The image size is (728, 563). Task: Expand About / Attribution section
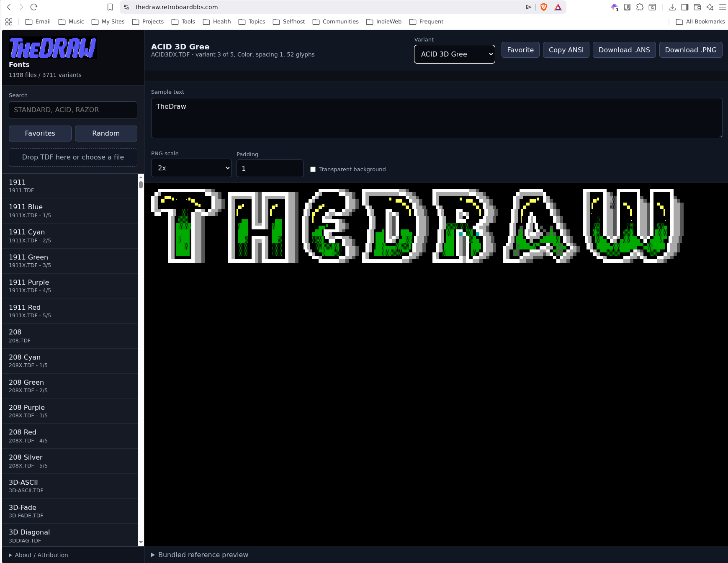(x=39, y=555)
